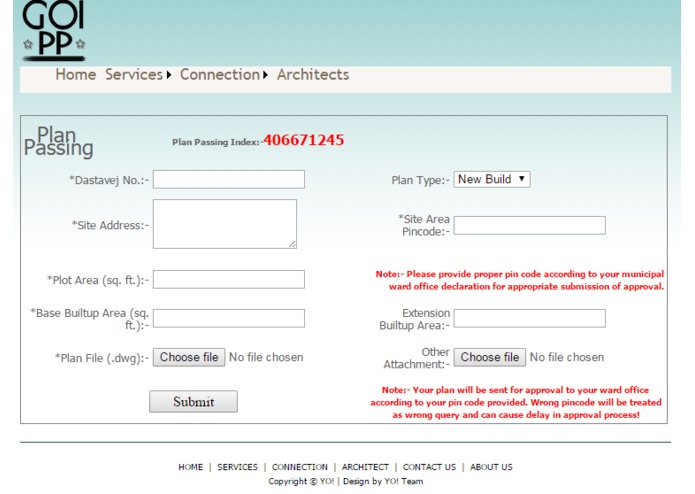Submit the plan passing form
This screenshot has height=494, width=695.
pos(193,401)
